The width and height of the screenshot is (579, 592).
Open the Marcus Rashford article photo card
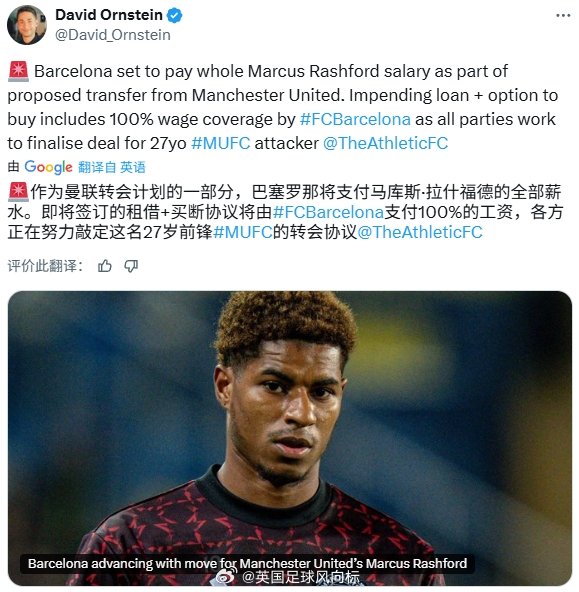[x=290, y=438]
